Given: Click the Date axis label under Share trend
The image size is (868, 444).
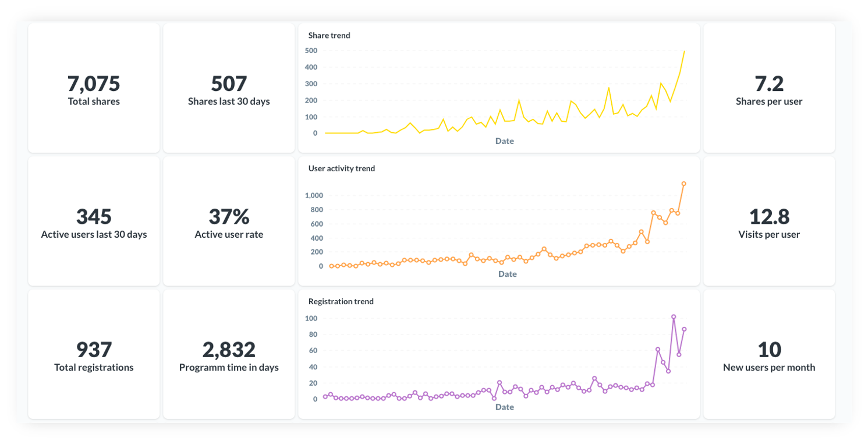Looking at the screenshot, I should pyautogui.click(x=504, y=141).
